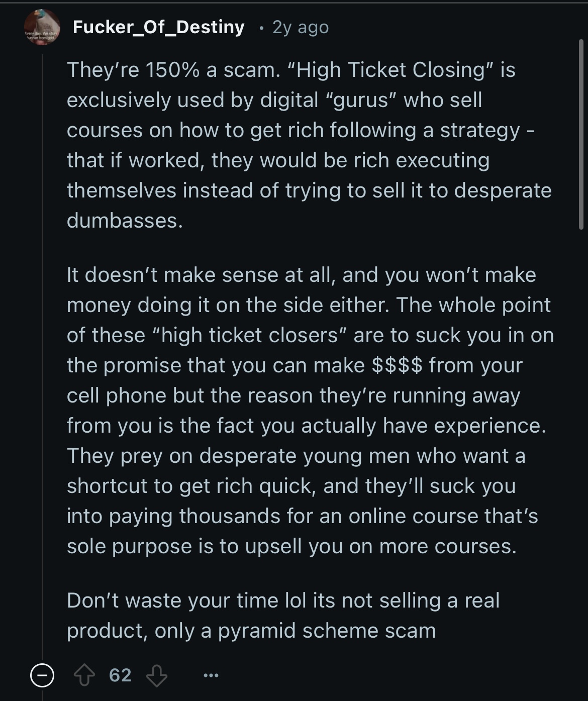This screenshot has width=588, height=701.
Task: Click the paragraph starting "They're 150% a scam"
Action: coord(310,145)
